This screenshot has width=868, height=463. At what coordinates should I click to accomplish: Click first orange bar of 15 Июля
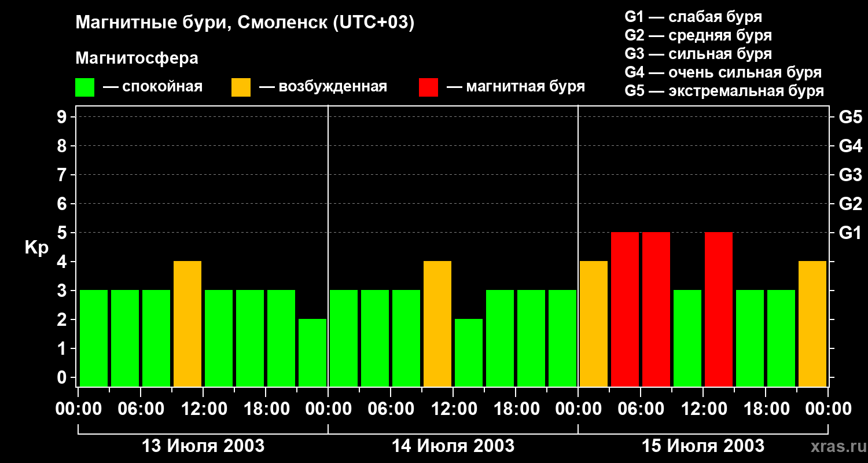coord(594,324)
